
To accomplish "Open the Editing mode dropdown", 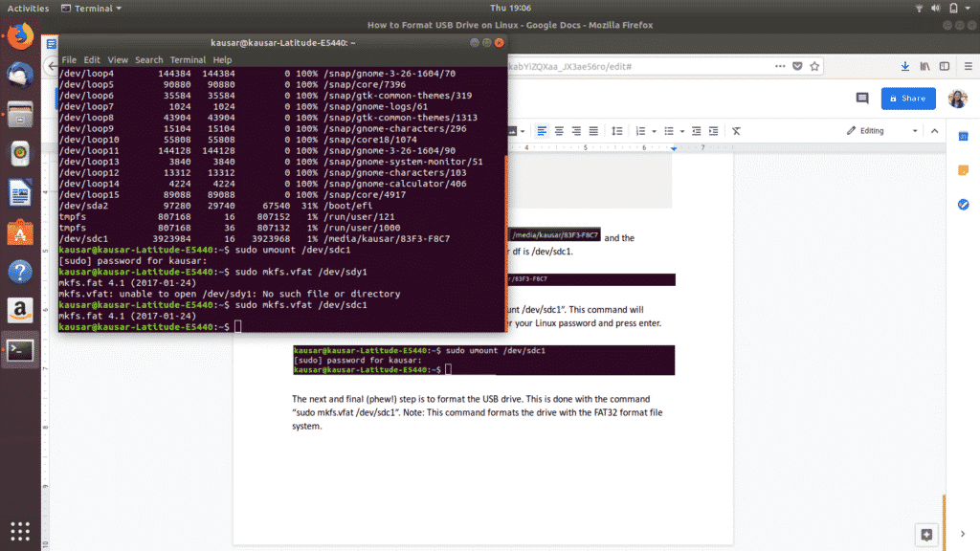I will [x=880, y=130].
